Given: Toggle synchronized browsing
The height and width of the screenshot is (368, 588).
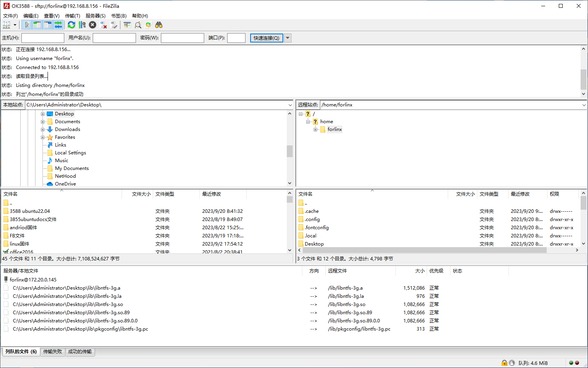Looking at the screenshot, I should click(148, 25).
